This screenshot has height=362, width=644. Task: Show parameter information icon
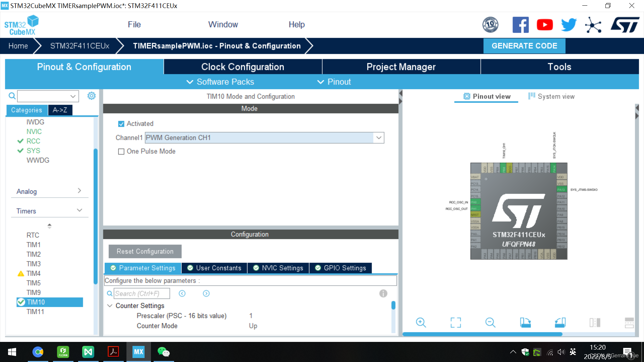click(383, 294)
